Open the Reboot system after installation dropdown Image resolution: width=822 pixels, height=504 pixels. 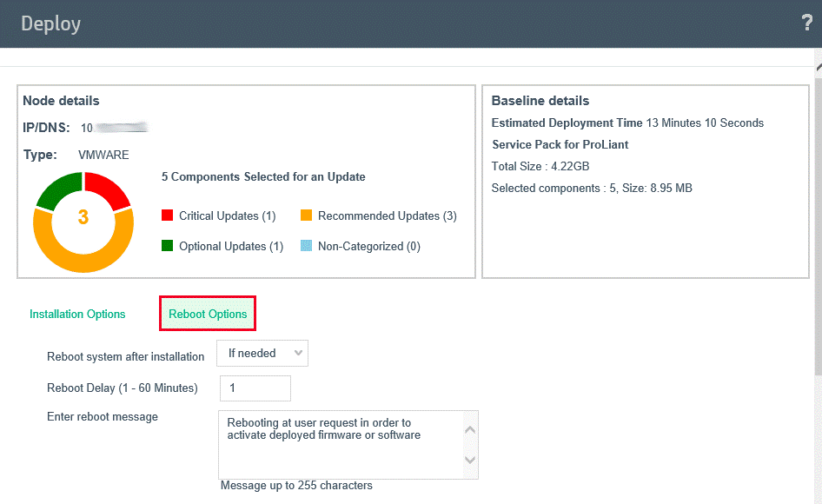262,354
